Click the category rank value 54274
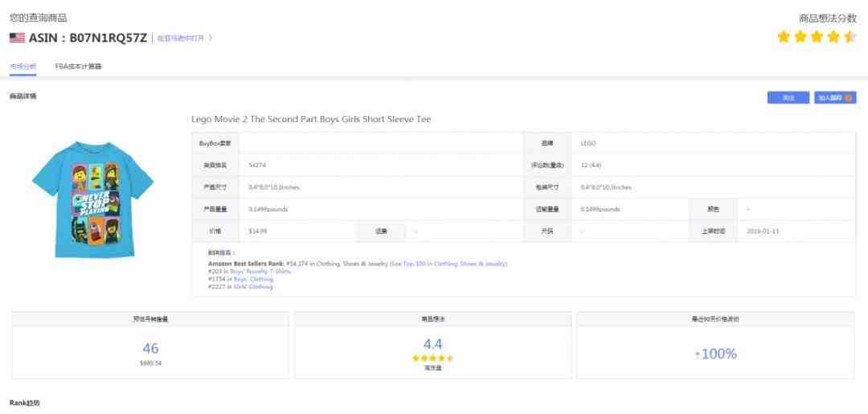The height and width of the screenshot is (414, 868). [x=257, y=165]
